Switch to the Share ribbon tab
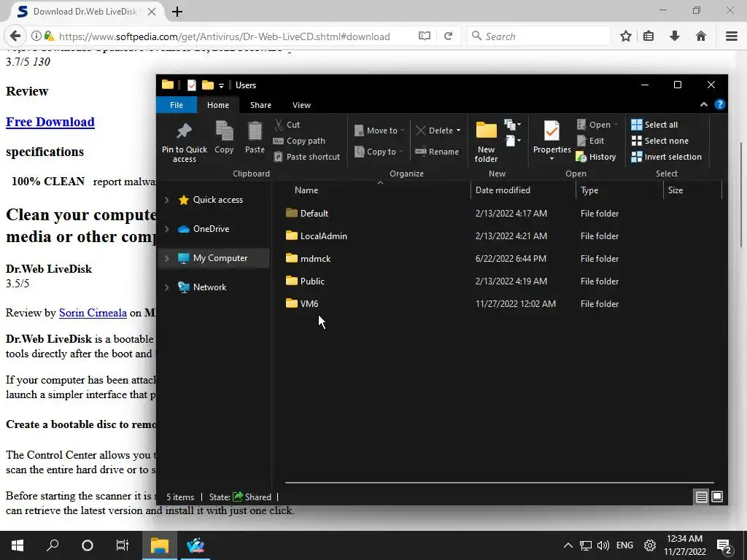Screen dimensions: 747x560 coord(260,105)
